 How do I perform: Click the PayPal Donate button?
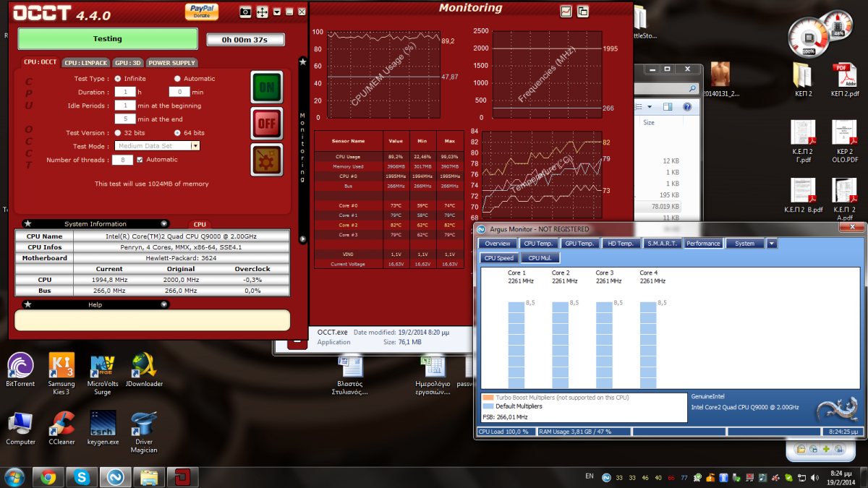point(202,11)
